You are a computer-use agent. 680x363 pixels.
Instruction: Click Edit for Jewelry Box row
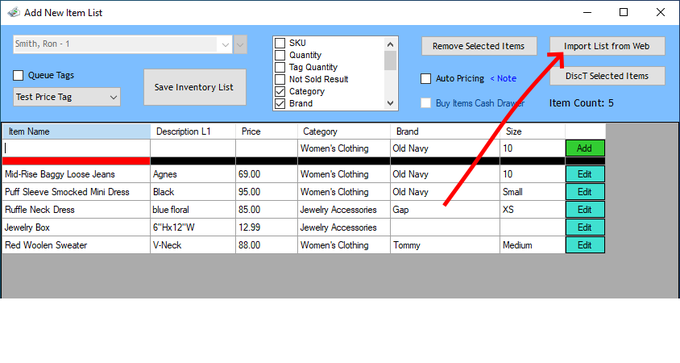[585, 228]
